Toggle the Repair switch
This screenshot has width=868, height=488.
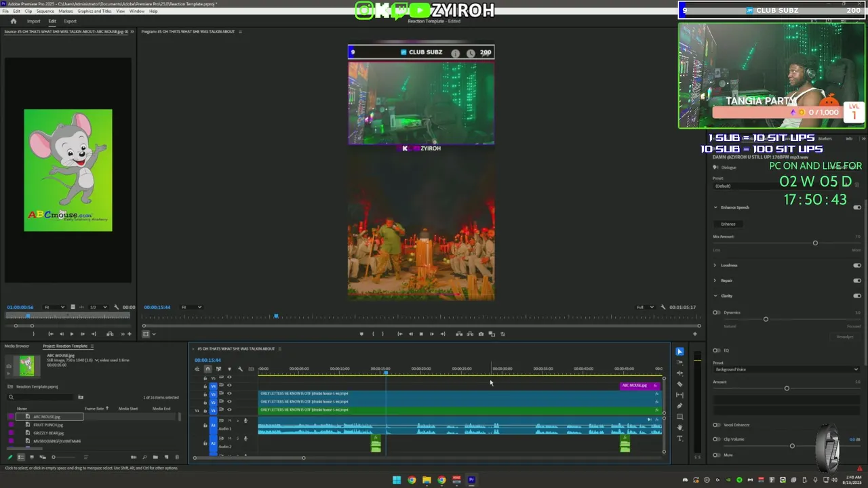pyautogui.click(x=857, y=281)
